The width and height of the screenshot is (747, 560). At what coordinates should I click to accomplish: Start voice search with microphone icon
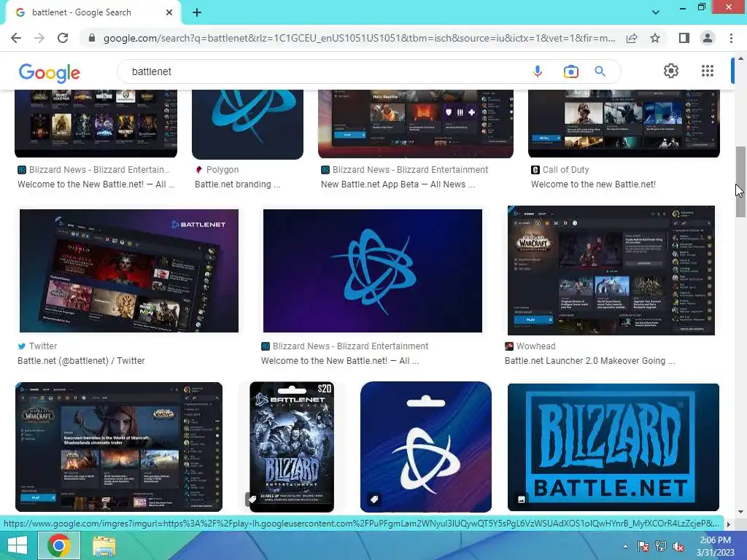point(538,71)
